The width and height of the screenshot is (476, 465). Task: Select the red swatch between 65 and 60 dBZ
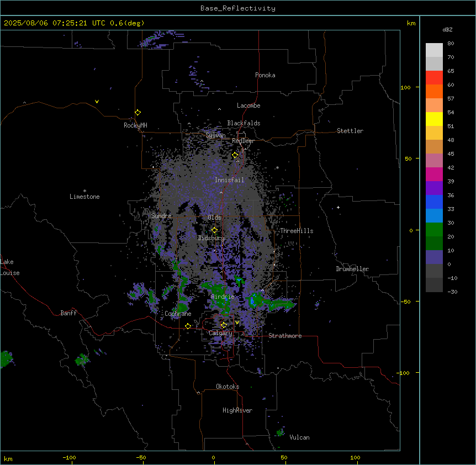(x=434, y=77)
